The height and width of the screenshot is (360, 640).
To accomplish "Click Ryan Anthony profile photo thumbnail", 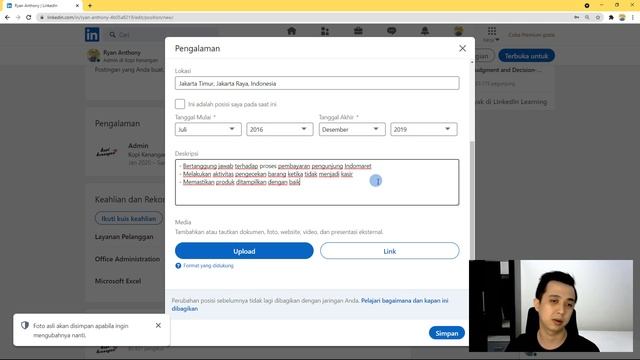I will pyautogui.click(x=93, y=55).
